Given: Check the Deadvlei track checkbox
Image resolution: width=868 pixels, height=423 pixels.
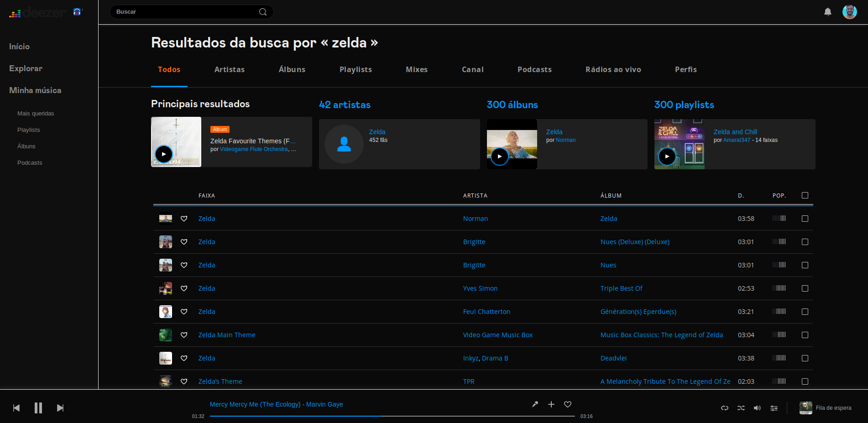Looking at the screenshot, I should tap(805, 358).
